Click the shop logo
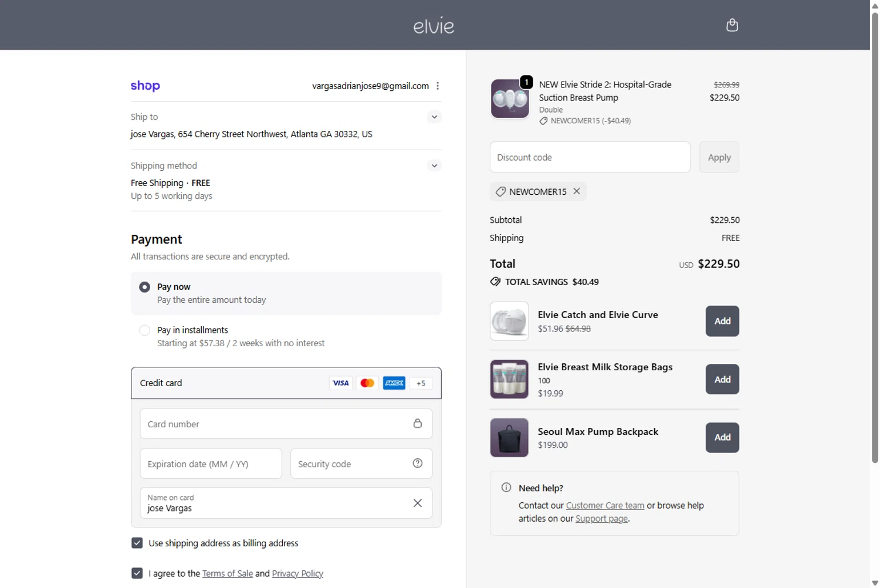This screenshot has width=880, height=588. tap(145, 86)
